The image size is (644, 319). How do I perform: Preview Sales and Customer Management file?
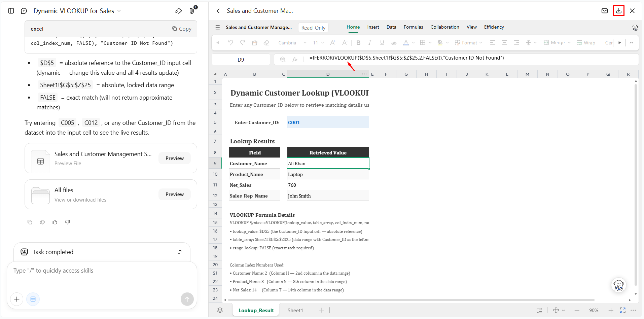[174, 158]
